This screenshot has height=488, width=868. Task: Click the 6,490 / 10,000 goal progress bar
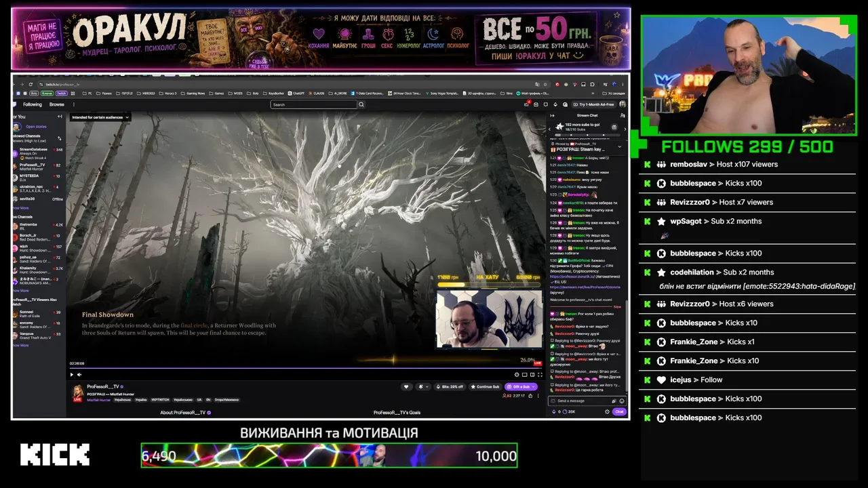click(329, 455)
